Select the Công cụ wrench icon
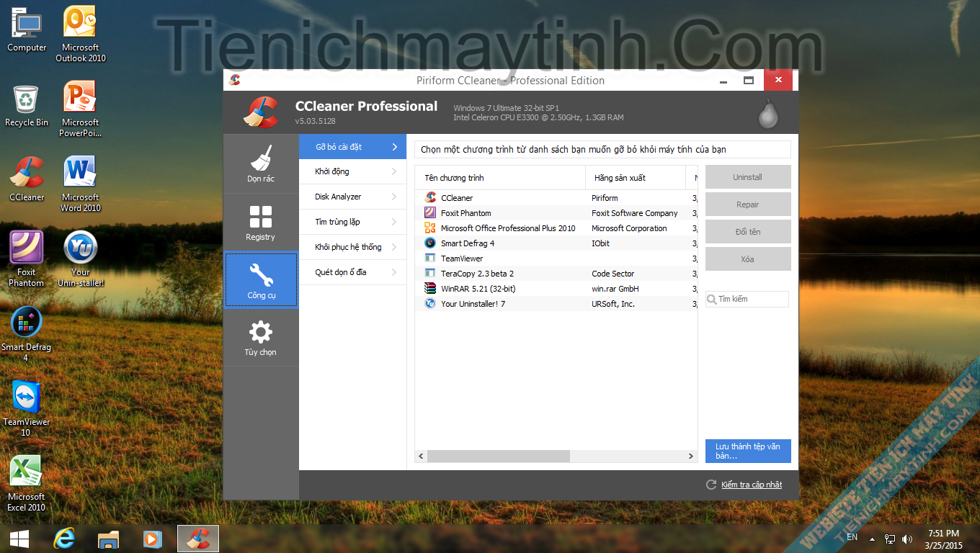The height and width of the screenshot is (553, 980). coord(260,280)
